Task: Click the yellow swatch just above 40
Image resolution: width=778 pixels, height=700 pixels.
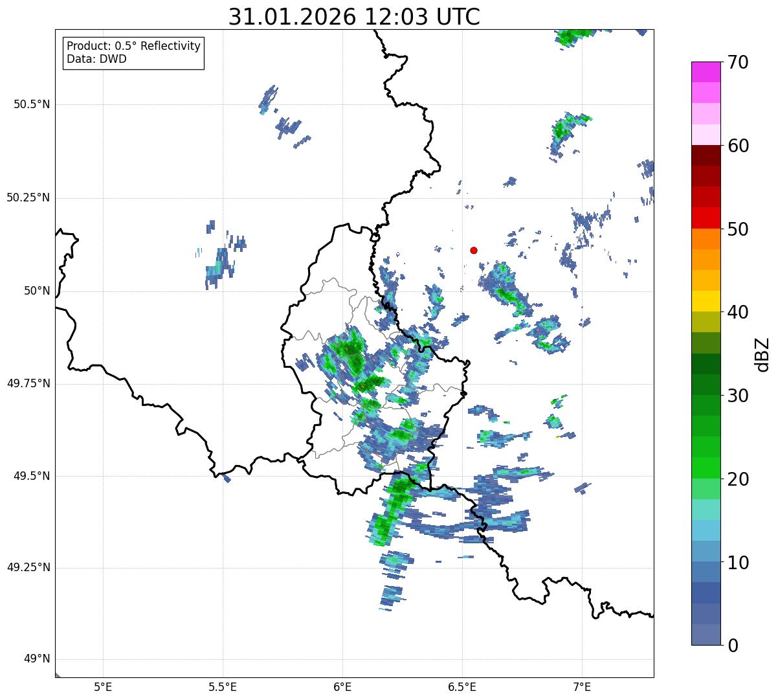Action: (x=706, y=301)
